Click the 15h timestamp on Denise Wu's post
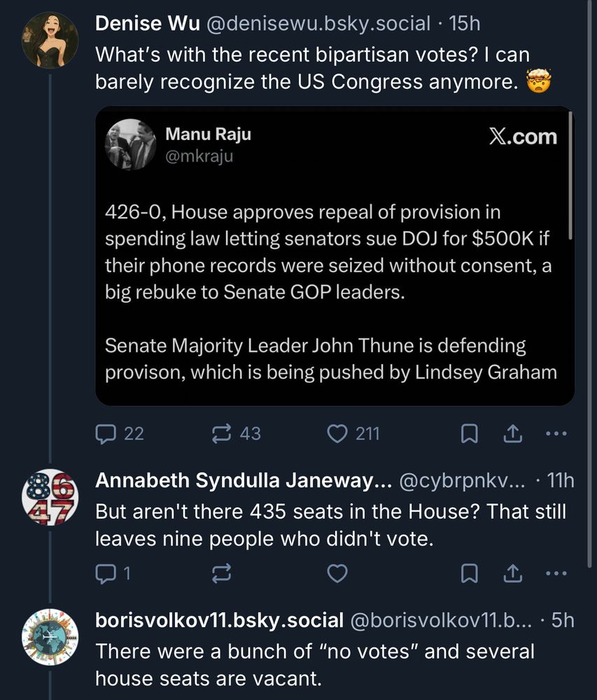 pos(467,22)
